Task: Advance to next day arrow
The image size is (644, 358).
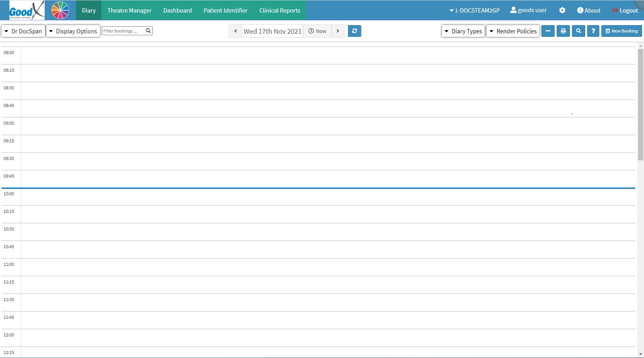Action: 338,31
